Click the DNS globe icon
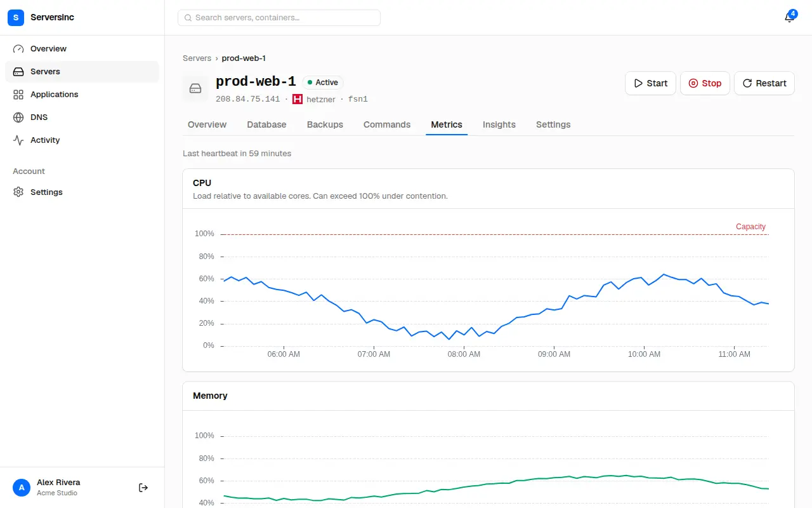812x508 pixels. point(18,117)
